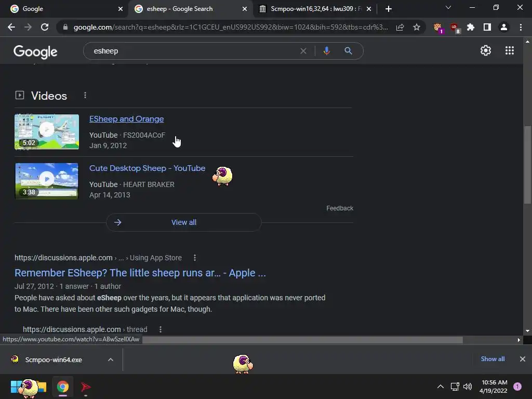
Task: Open a new browser tab
Action: coord(389,9)
